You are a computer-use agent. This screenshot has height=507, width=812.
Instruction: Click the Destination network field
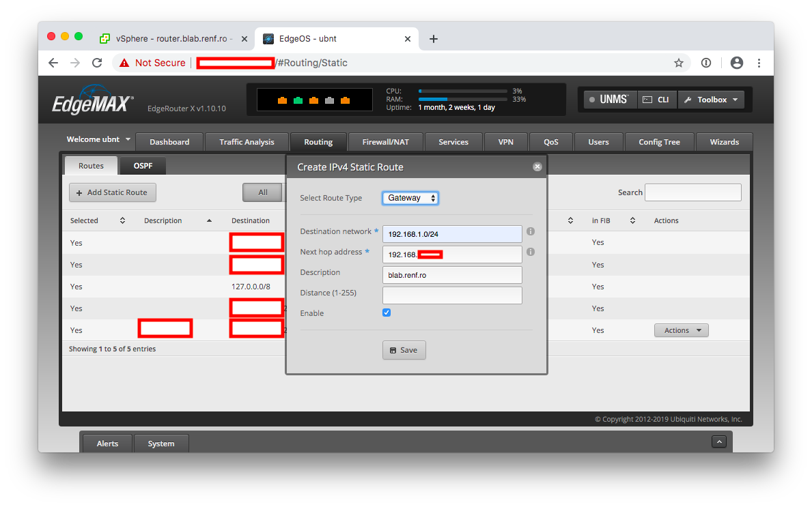[x=452, y=234]
